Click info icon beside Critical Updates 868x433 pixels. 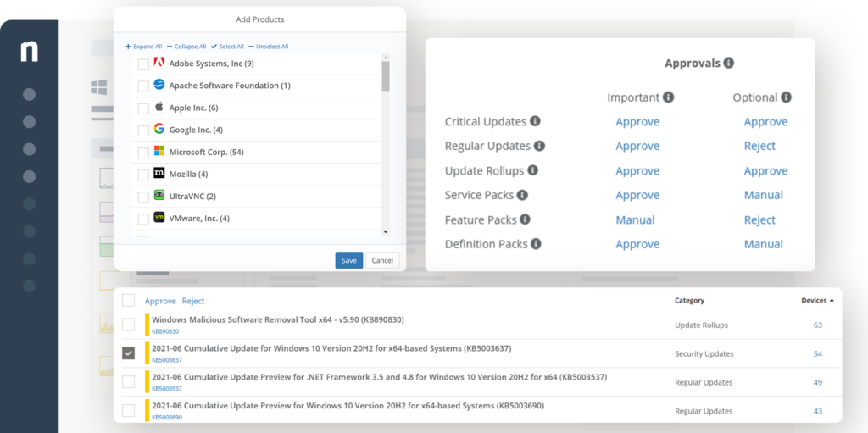coord(535,120)
